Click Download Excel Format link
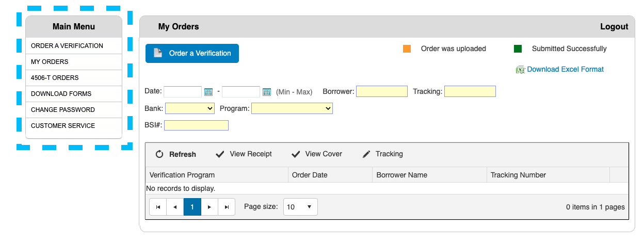Viewport: 644px width, 244px height. point(565,69)
